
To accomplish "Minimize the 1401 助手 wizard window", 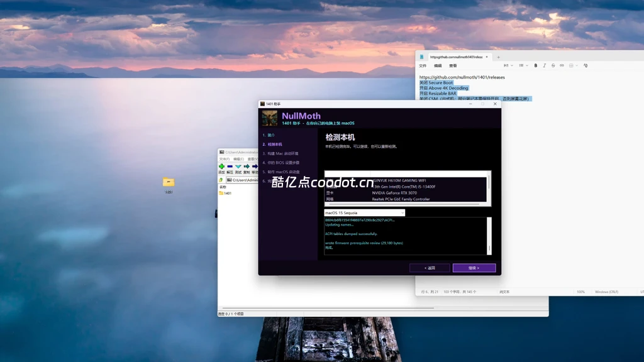I will (x=470, y=104).
